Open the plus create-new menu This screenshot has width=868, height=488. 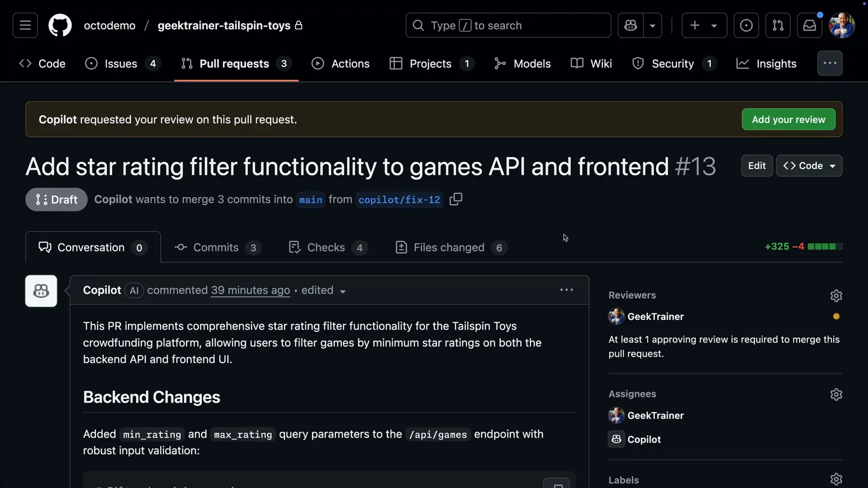pos(704,25)
